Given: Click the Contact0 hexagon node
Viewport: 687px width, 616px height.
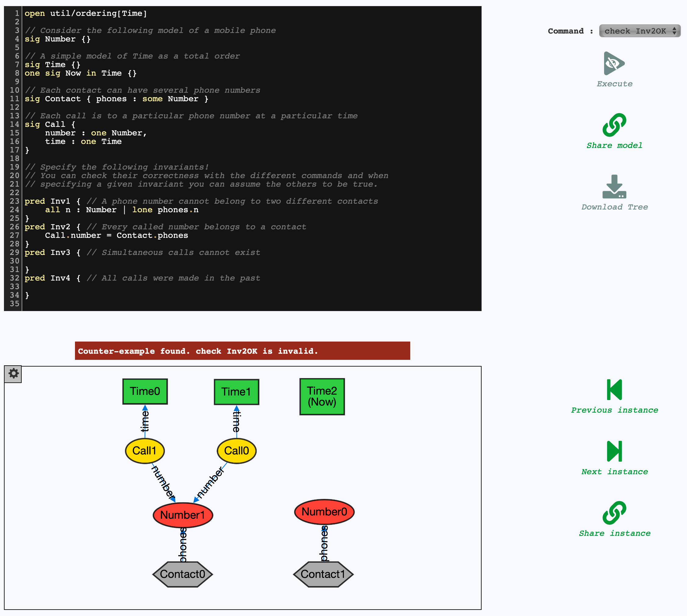Looking at the screenshot, I should tap(182, 574).
